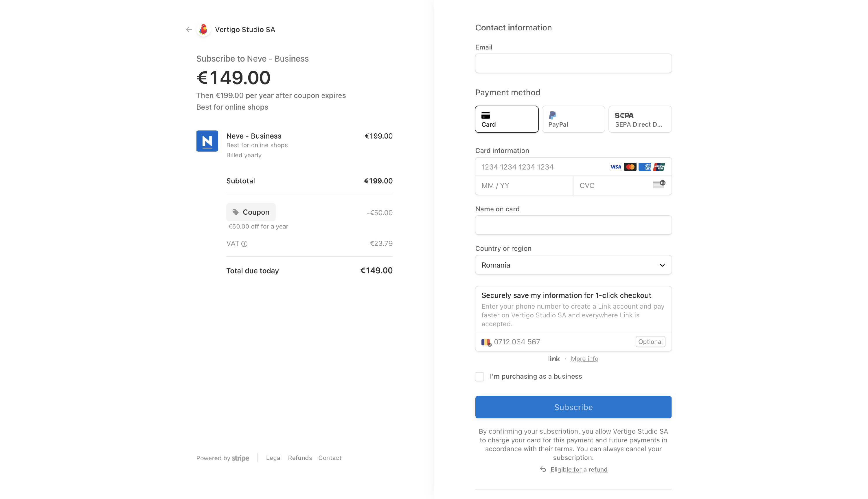Focus the card number field
868x499 pixels.
[541, 167]
